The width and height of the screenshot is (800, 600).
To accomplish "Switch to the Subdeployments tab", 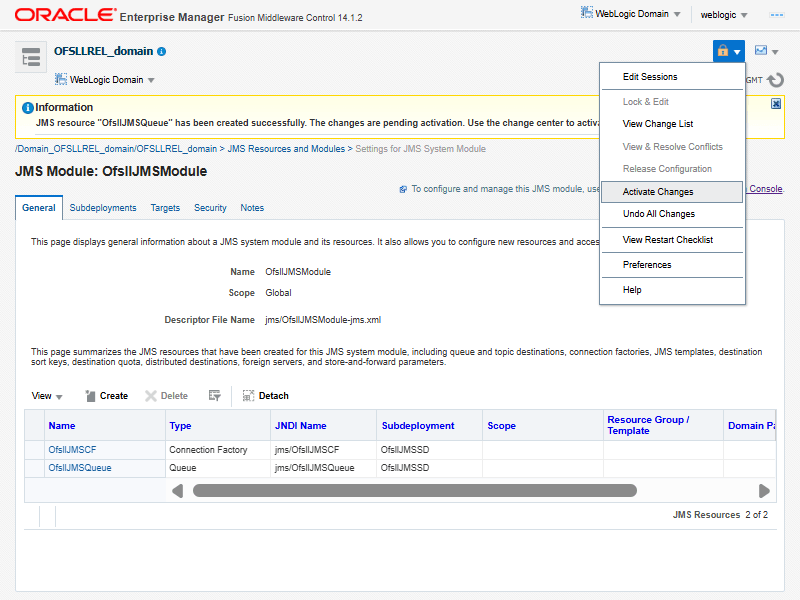I will point(103,208).
